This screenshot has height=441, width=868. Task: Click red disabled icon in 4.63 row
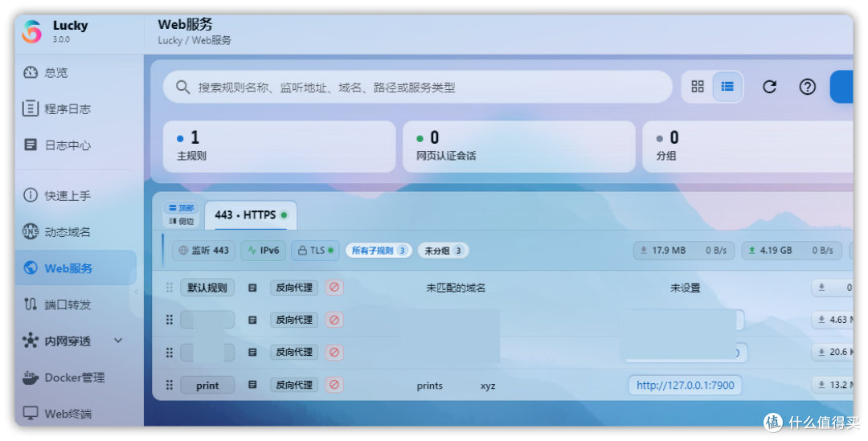[334, 320]
